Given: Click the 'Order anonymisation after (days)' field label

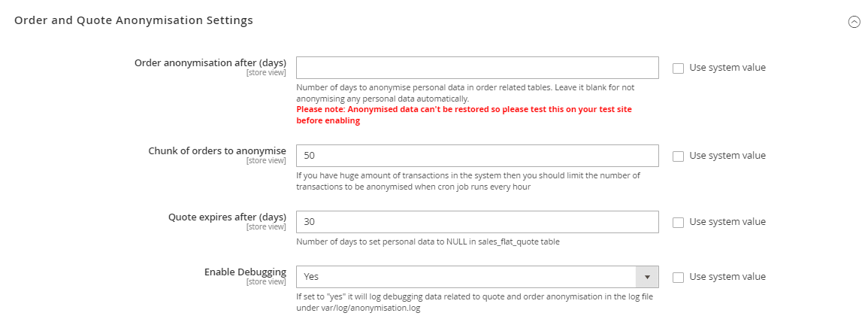Looking at the screenshot, I should click(x=210, y=62).
